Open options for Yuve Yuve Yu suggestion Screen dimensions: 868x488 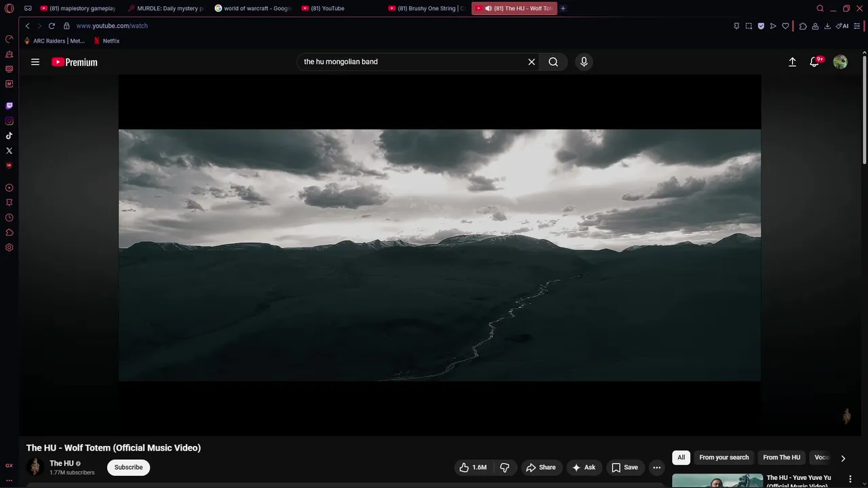coord(850,479)
